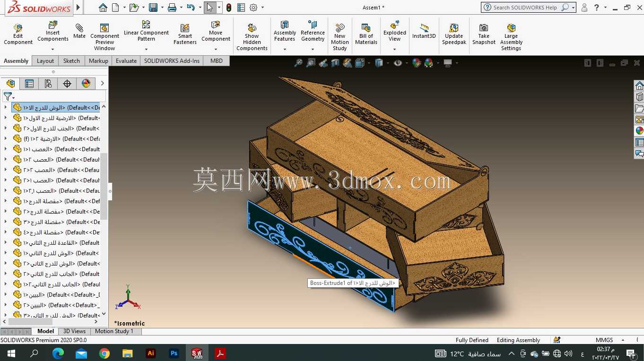Expand more manager tabs chevron
Image resolution: width=644 pixels, height=361 pixels.
102,84
